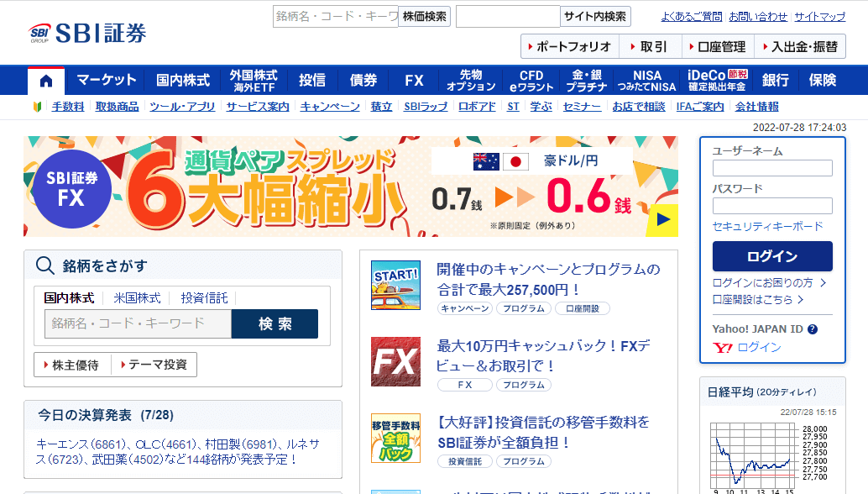
Task: Click the SBI証券 logo
Action: point(87,34)
